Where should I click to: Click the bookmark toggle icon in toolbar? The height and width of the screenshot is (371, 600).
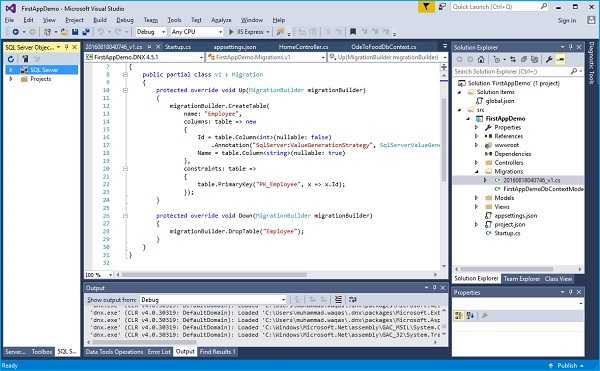click(353, 32)
